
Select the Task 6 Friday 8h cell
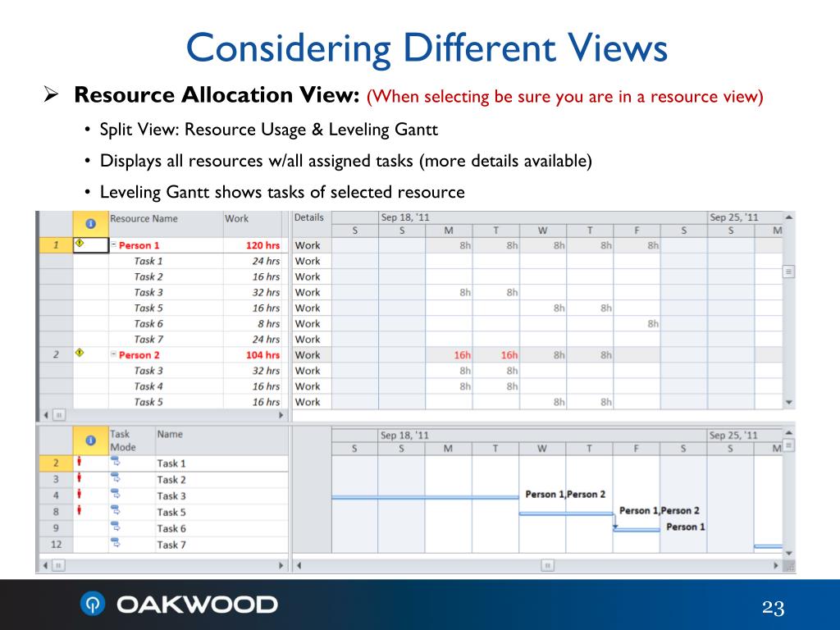[637, 323]
